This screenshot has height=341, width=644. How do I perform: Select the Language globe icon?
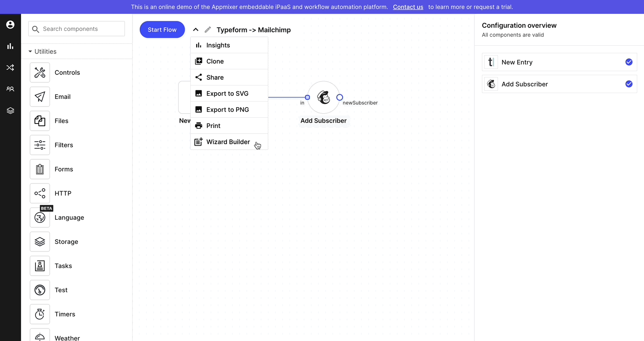[40, 217]
